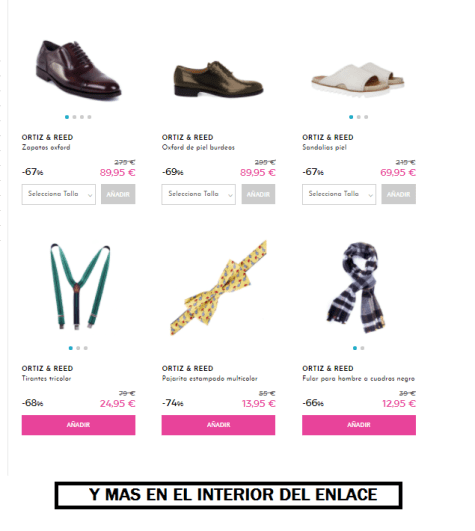Open the olive green oxford shoe image

point(218,79)
